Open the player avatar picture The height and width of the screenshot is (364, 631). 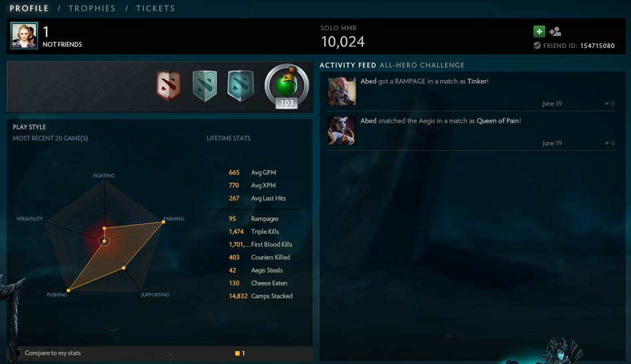(24, 36)
